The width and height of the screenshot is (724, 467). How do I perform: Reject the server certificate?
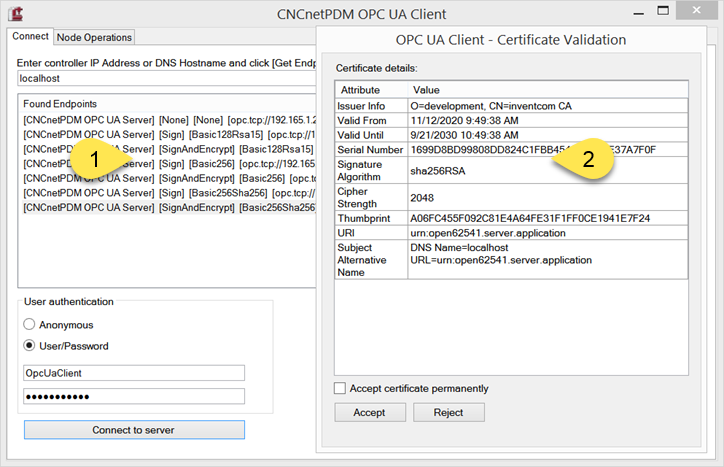click(448, 412)
